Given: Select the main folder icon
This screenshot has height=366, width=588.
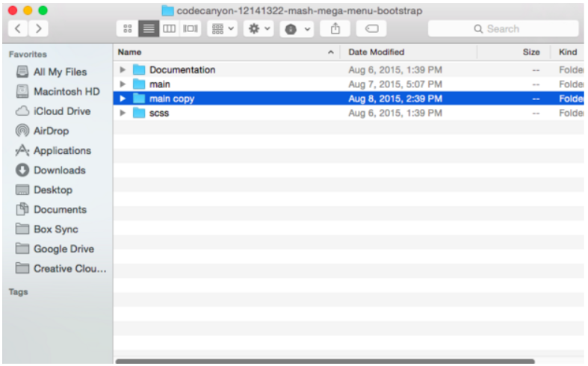Looking at the screenshot, I should (x=139, y=84).
